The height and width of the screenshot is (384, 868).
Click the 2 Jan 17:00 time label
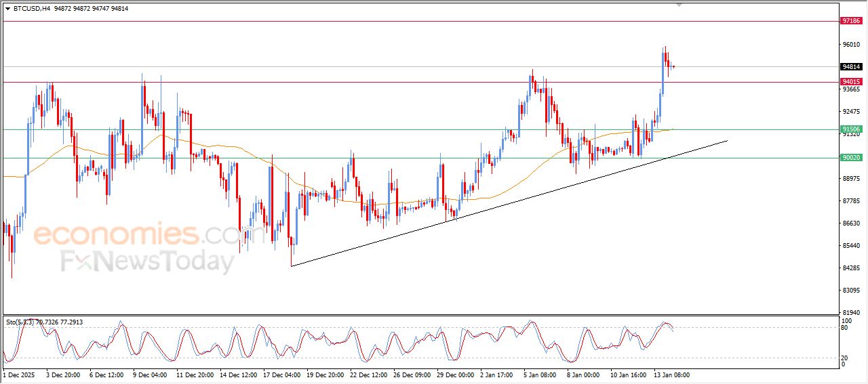point(496,375)
